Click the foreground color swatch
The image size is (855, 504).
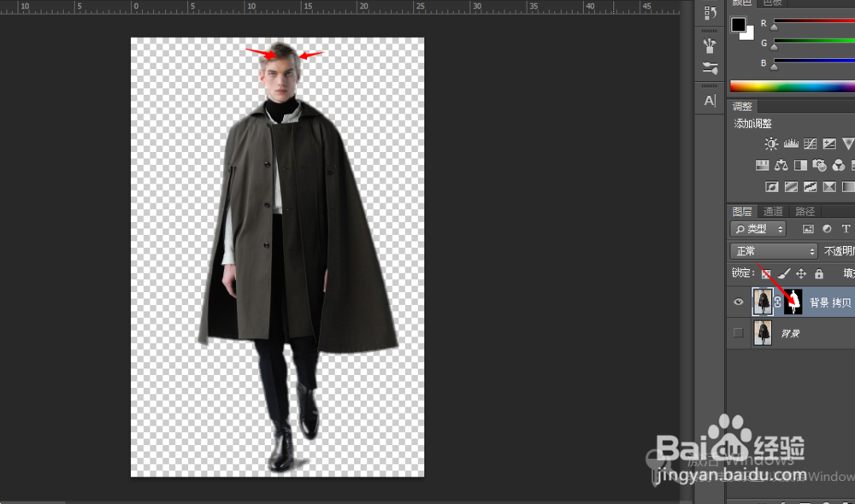click(738, 24)
